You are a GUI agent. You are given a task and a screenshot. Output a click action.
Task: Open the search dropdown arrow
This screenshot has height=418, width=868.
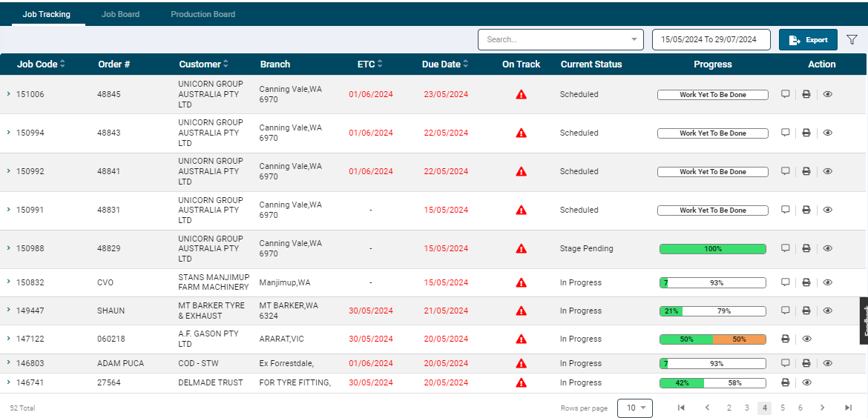634,39
